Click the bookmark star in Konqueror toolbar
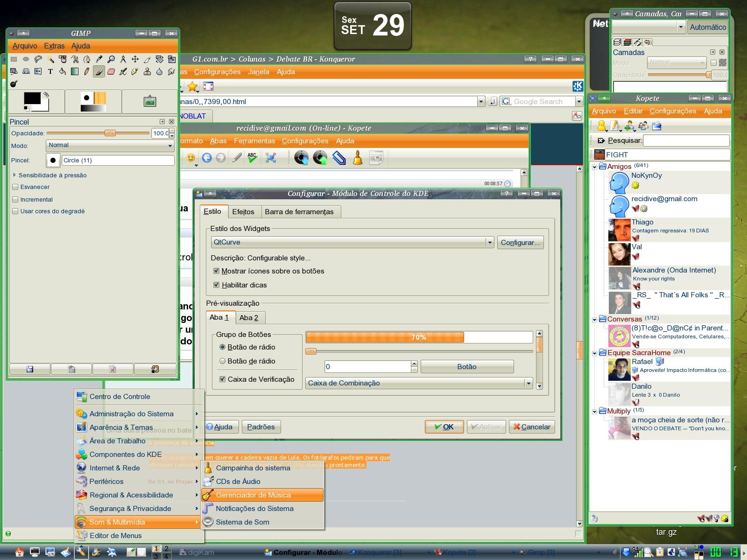This screenshot has height=560, width=747. point(192,87)
